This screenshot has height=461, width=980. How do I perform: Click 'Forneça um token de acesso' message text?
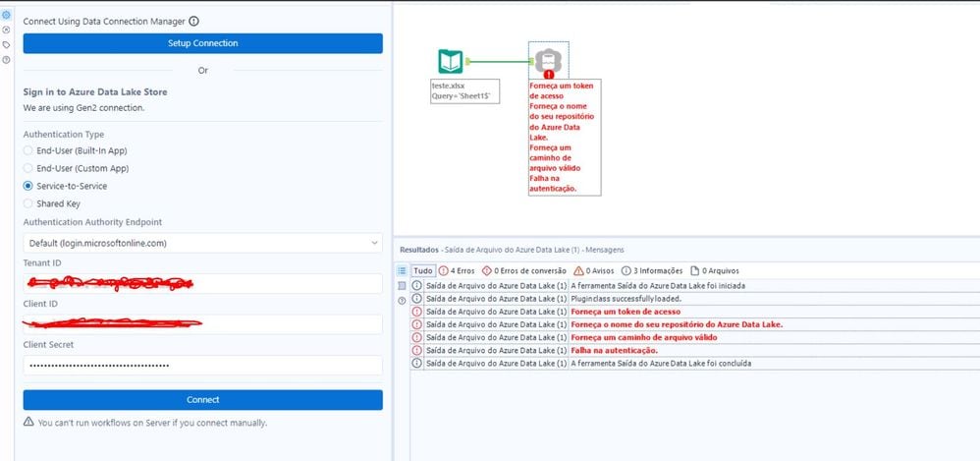click(x=626, y=312)
